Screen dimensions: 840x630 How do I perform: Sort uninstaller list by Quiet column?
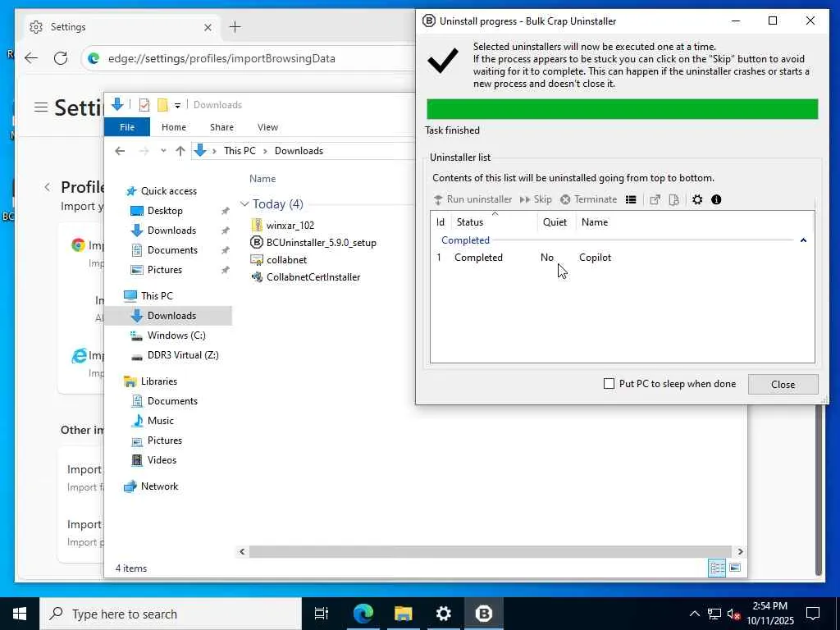(556, 221)
